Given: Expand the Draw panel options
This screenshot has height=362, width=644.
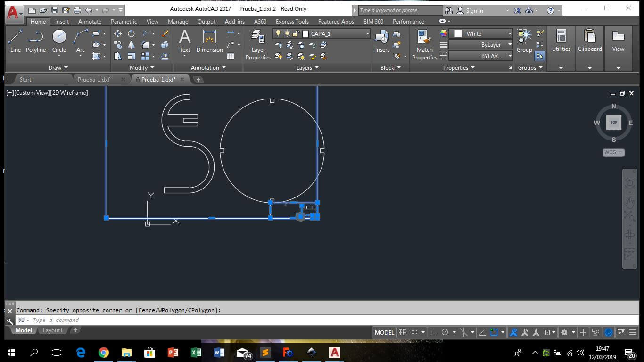Looking at the screenshot, I should (58, 67).
